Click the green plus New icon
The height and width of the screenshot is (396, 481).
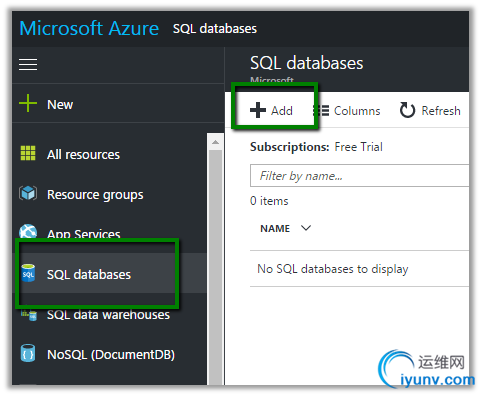pos(28,104)
